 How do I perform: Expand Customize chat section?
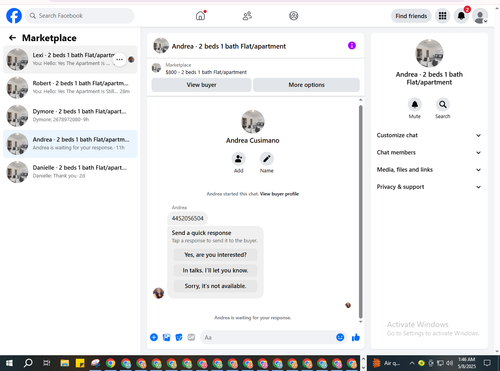[x=429, y=135]
